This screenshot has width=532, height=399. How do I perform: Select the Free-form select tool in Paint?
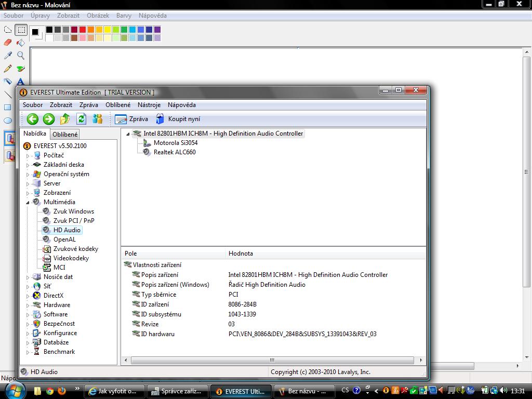[8, 30]
